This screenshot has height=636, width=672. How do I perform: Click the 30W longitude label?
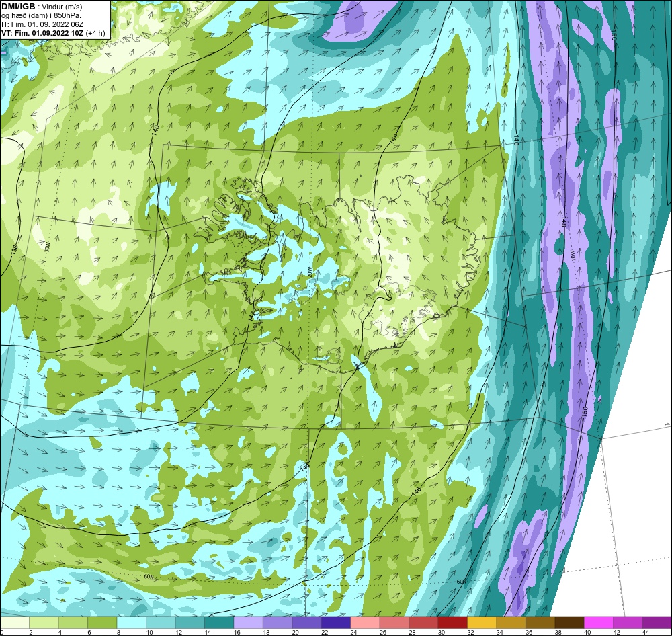coord(47,247)
